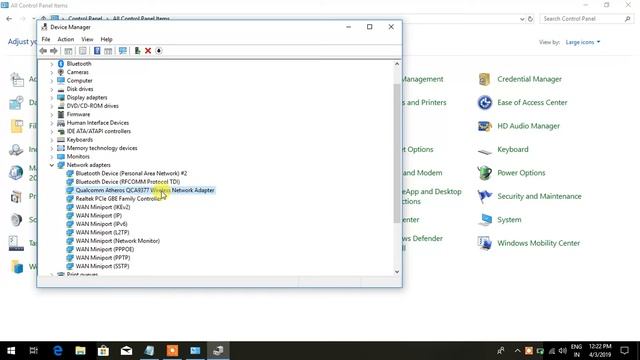
Task: Click the Scan for hardware changes monitor icon
Action: click(x=122, y=51)
